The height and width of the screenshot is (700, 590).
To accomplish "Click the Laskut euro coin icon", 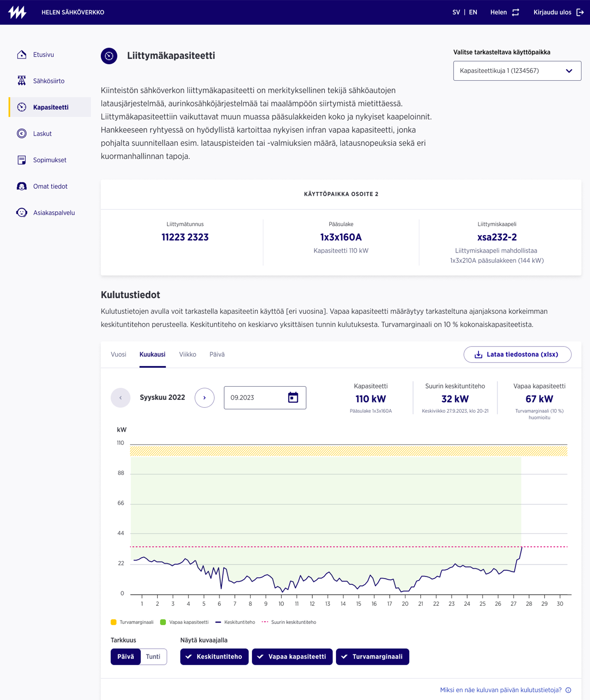I will pos(22,134).
